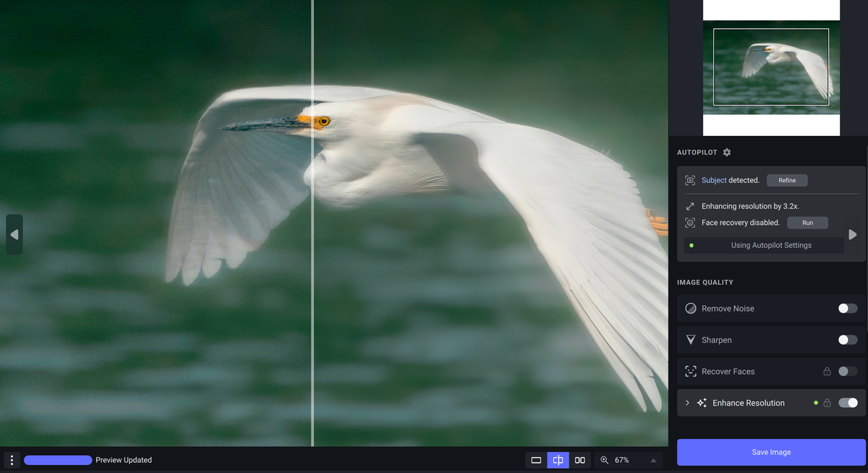The height and width of the screenshot is (473, 868).
Task: Click the Recover Faces corner-brackets icon
Action: 691,371
